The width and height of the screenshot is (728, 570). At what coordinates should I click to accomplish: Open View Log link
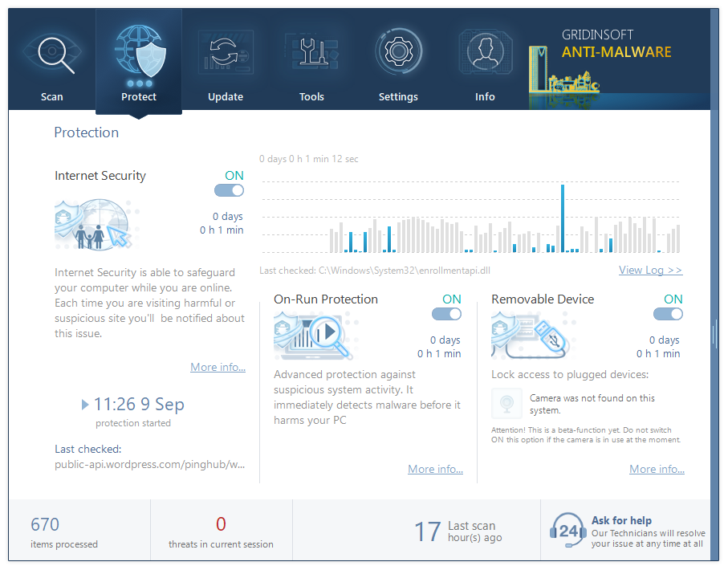click(x=650, y=270)
